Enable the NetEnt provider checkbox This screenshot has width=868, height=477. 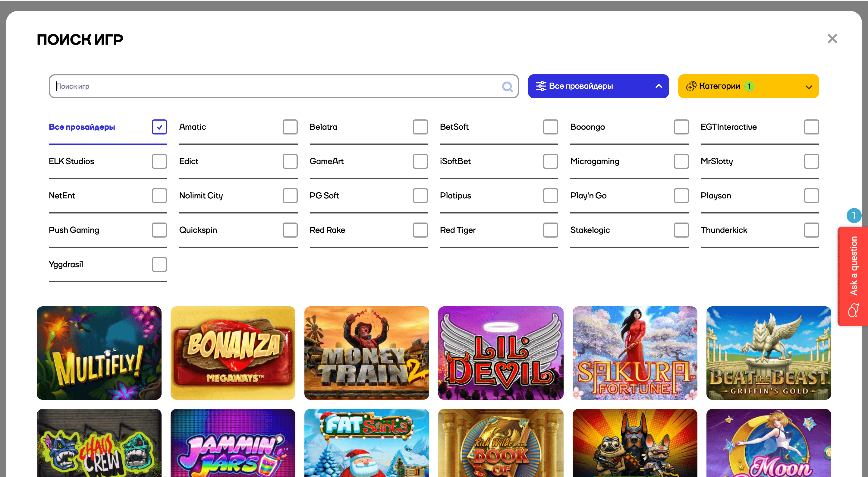click(159, 195)
